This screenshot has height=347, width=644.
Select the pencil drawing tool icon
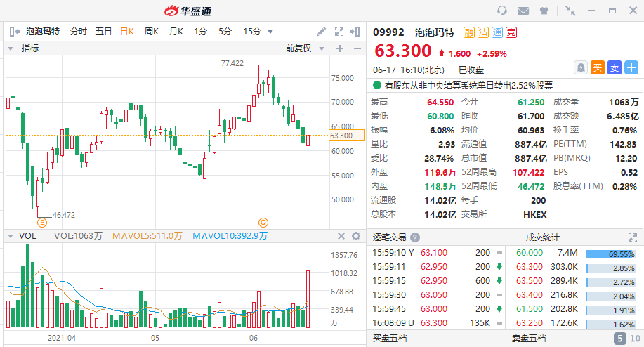(321, 32)
